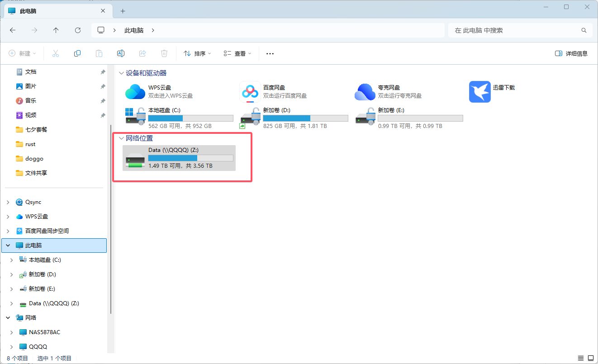Click the 新建 button
The height and width of the screenshot is (364, 598).
22,53
